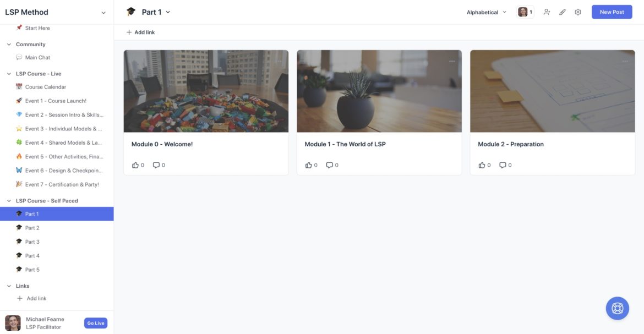Open more options on Module 1 card
This screenshot has width=644, height=334.
click(452, 61)
